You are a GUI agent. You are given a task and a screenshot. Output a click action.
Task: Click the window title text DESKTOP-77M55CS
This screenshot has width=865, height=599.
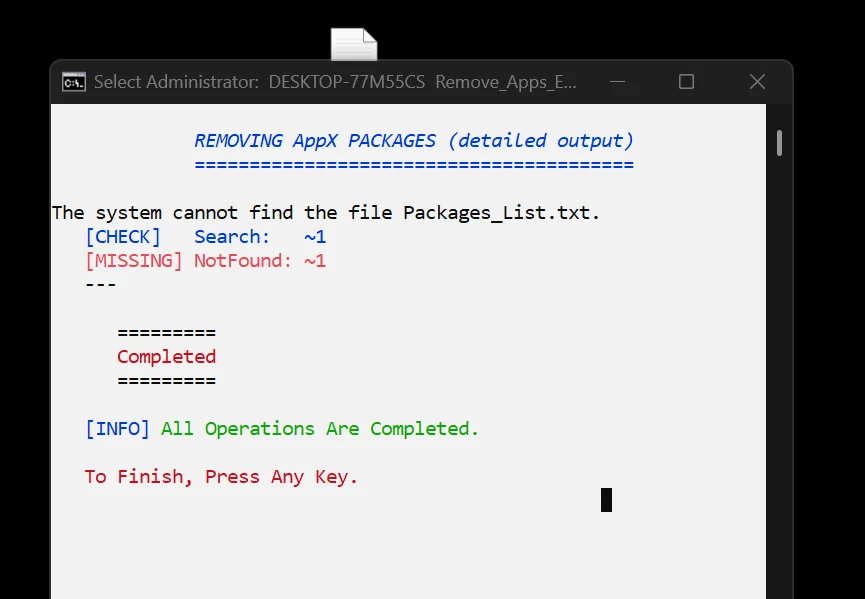346,82
